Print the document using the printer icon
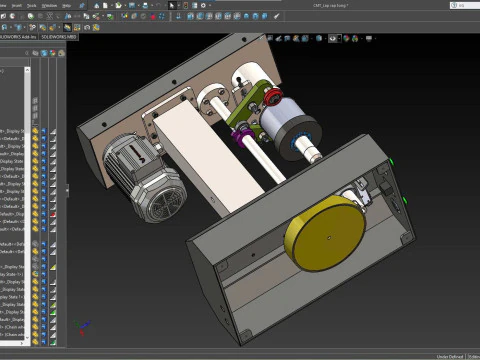The image size is (480, 360). (145, 6)
